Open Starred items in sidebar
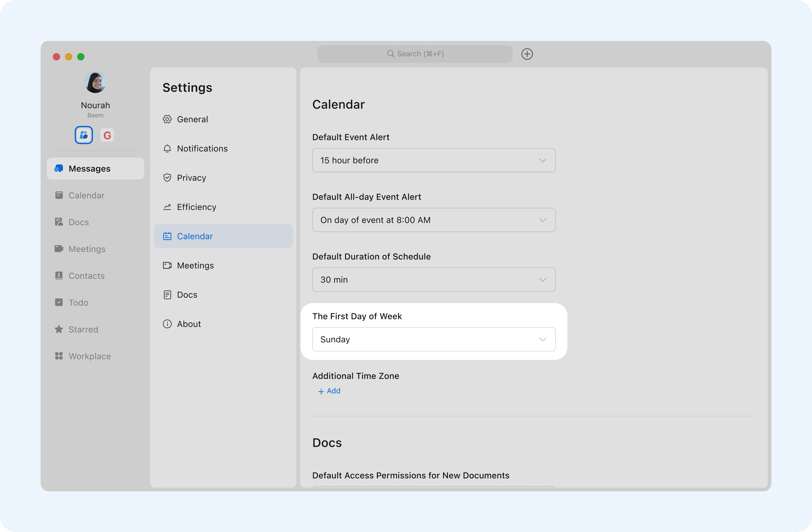 point(83,329)
